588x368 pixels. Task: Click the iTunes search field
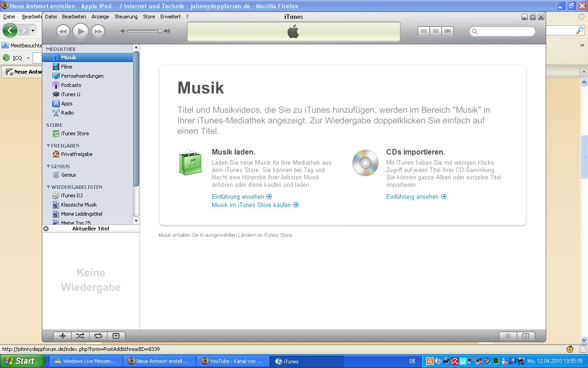click(502, 31)
